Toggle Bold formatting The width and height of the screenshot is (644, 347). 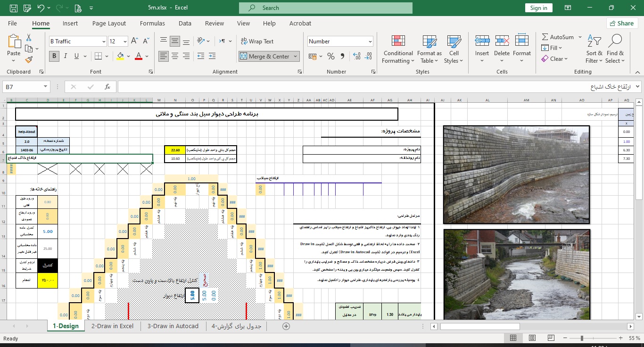point(54,56)
